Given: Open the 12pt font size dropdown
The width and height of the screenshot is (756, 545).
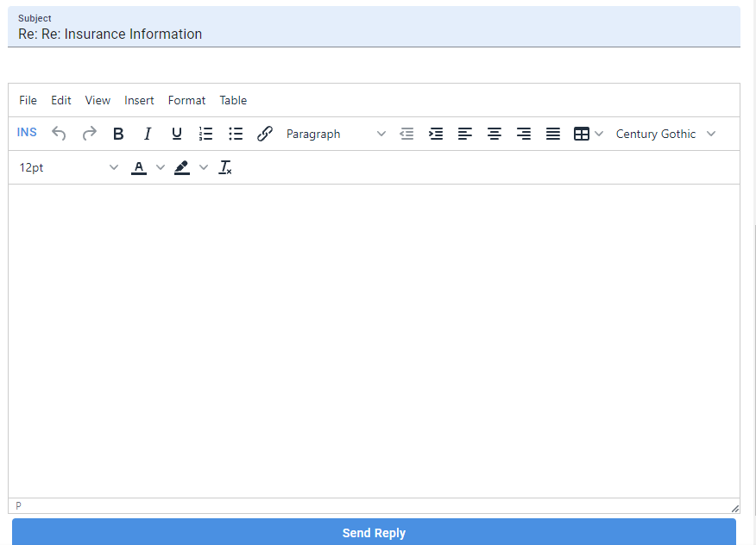Looking at the screenshot, I should coord(67,167).
